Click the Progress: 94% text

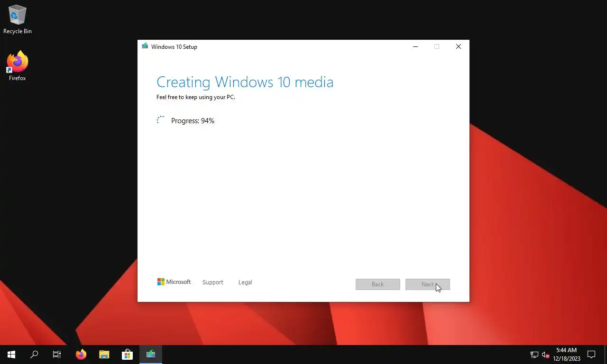193,121
